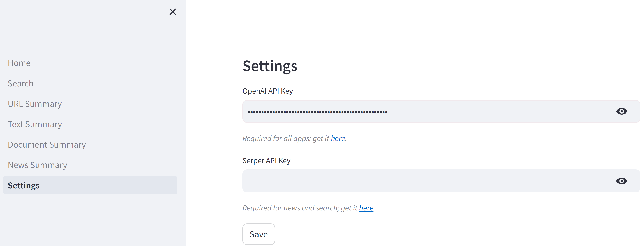Open the Text Summary page
The width and height of the screenshot is (644, 246).
[x=35, y=124]
